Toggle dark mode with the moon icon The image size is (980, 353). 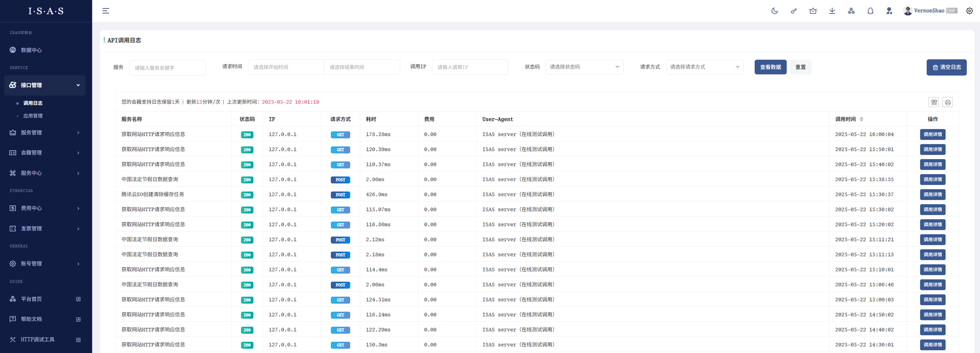(775, 11)
